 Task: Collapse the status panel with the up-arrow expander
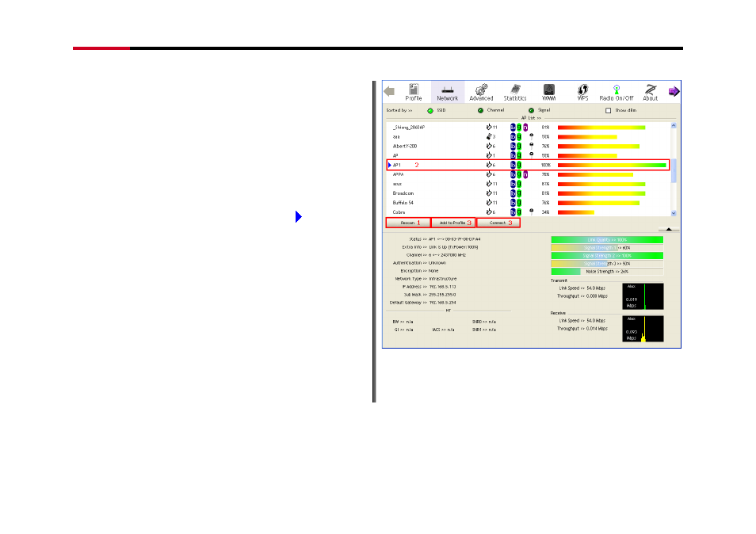[668, 229]
